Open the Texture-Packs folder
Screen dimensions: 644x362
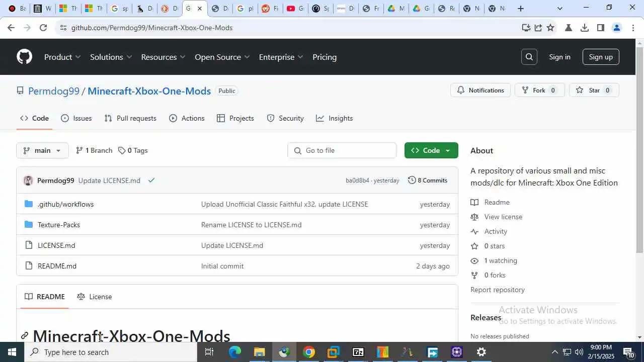pos(59,225)
